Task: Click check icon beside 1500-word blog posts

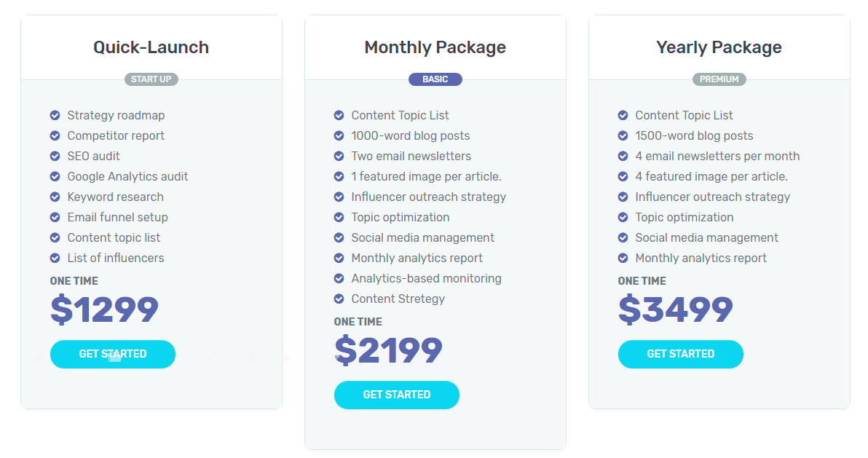Action: (623, 135)
